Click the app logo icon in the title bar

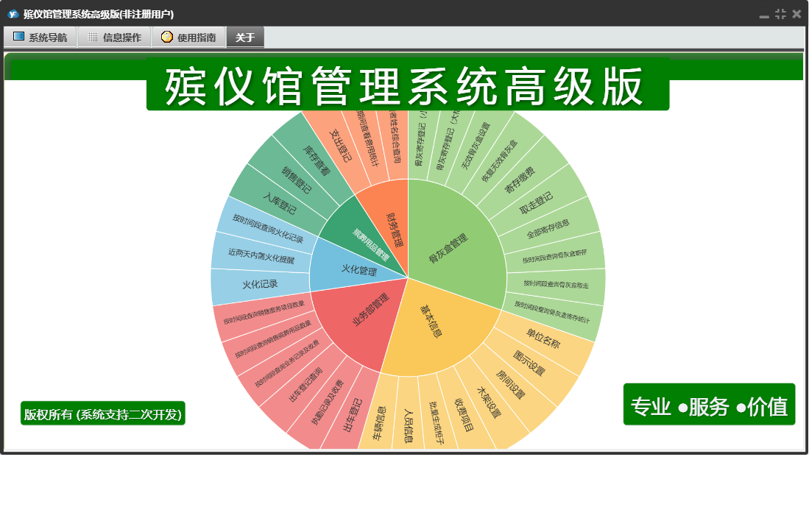pyautogui.click(x=13, y=14)
